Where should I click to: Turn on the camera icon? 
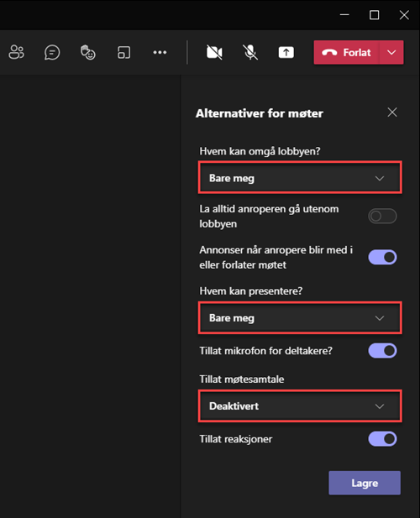click(x=214, y=52)
